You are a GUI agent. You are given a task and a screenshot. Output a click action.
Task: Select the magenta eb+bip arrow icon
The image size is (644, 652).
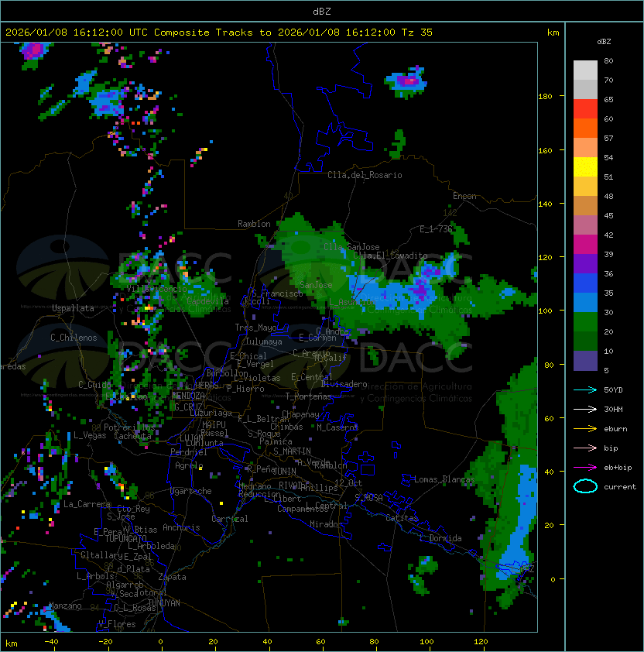585,467
